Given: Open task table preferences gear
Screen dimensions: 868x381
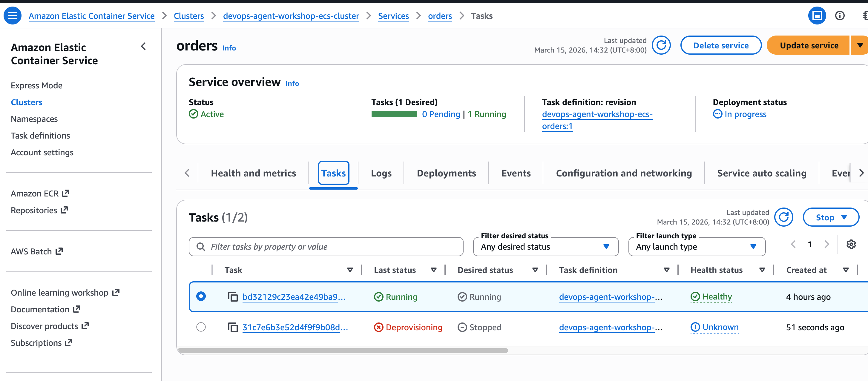Looking at the screenshot, I should [851, 244].
